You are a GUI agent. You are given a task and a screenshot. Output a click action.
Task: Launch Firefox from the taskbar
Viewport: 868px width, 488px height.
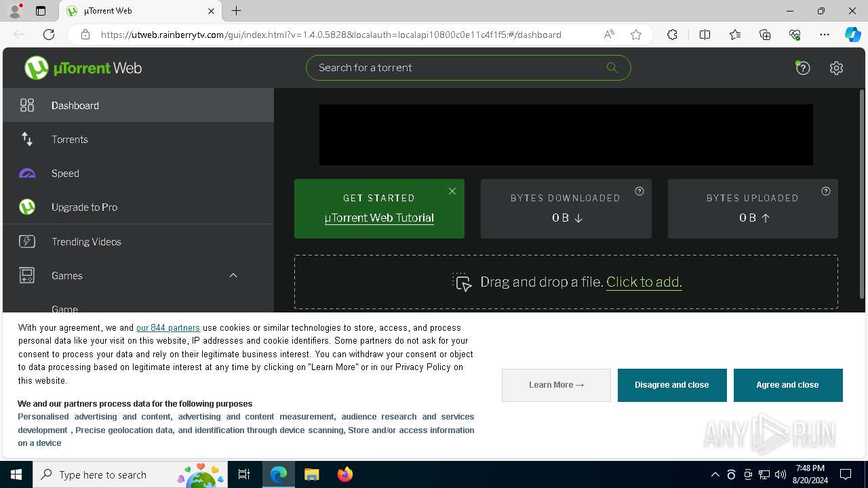coord(345,474)
